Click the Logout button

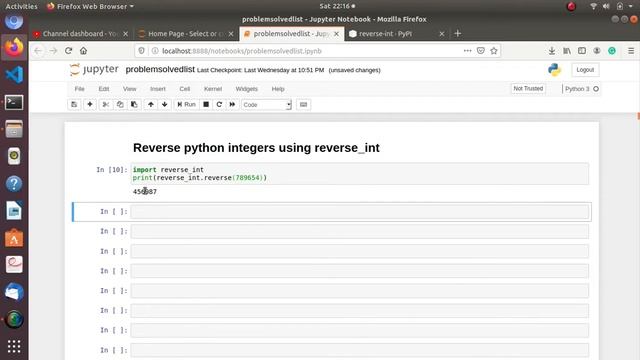(585, 70)
